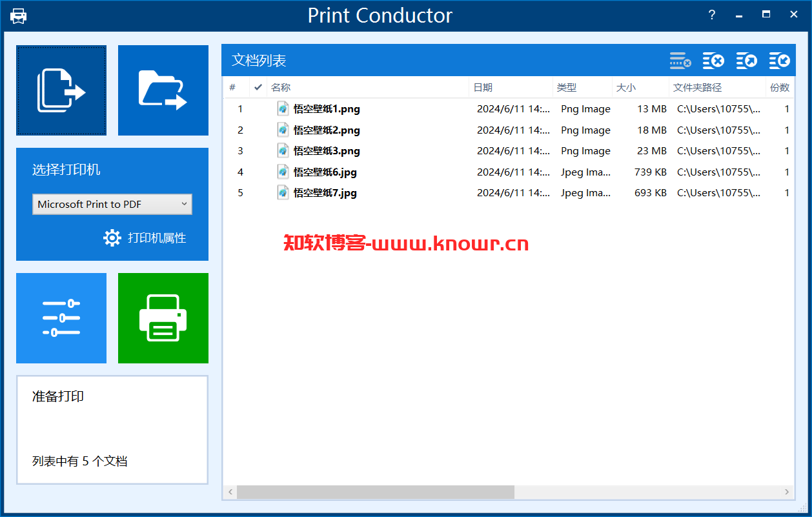Select 悟空壁纸1.png file name
Screen dimensions: 812x517
click(327, 109)
